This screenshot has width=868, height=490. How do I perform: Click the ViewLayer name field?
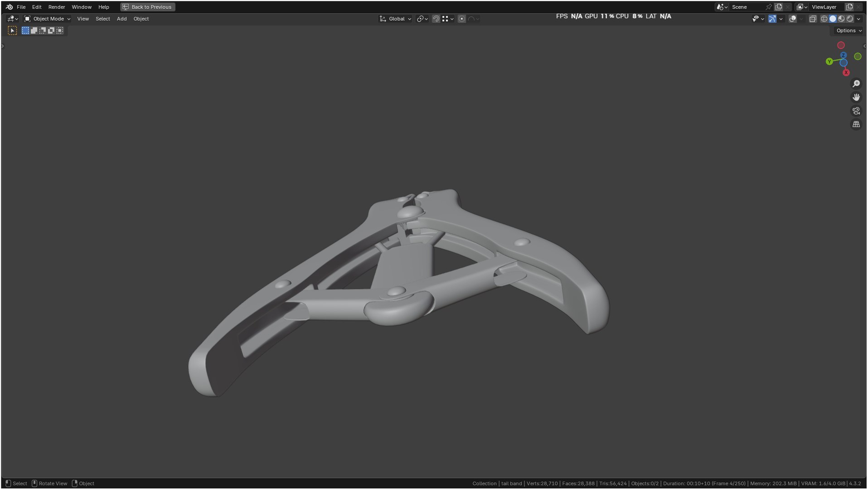tap(827, 7)
